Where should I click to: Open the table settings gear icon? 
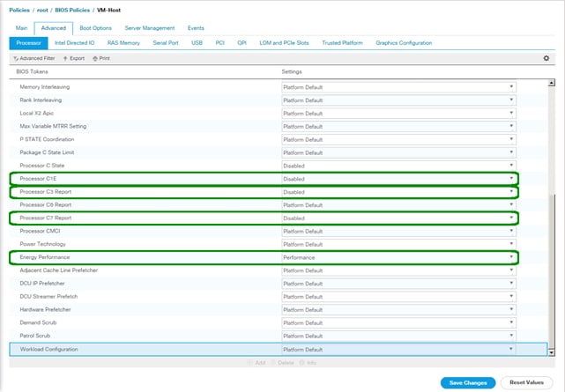(546, 58)
